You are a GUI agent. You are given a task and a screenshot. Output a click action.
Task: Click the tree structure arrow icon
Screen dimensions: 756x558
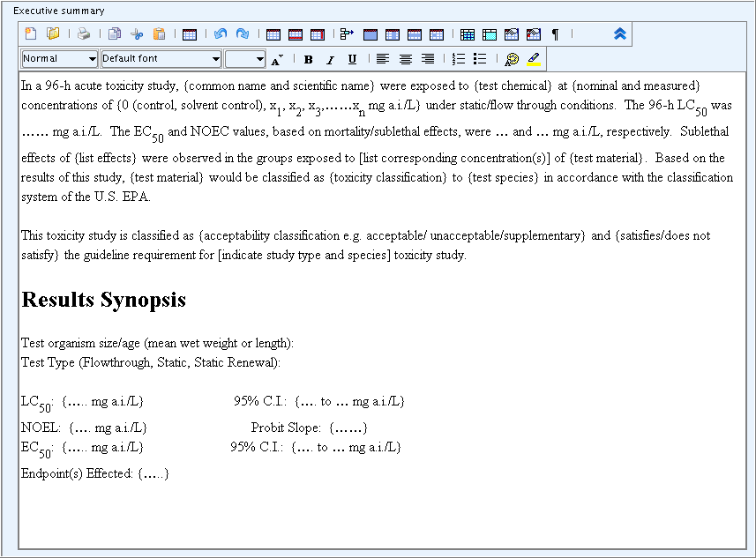347,33
